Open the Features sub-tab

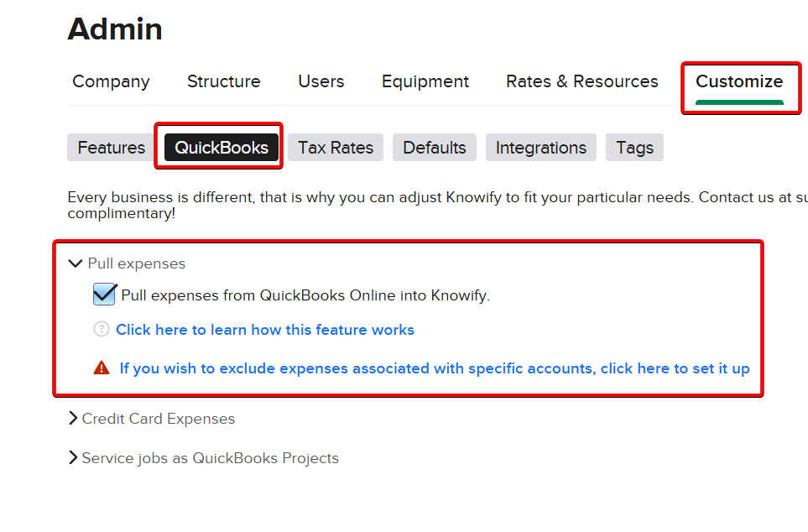pyautogui.click(x=112, y=148)
